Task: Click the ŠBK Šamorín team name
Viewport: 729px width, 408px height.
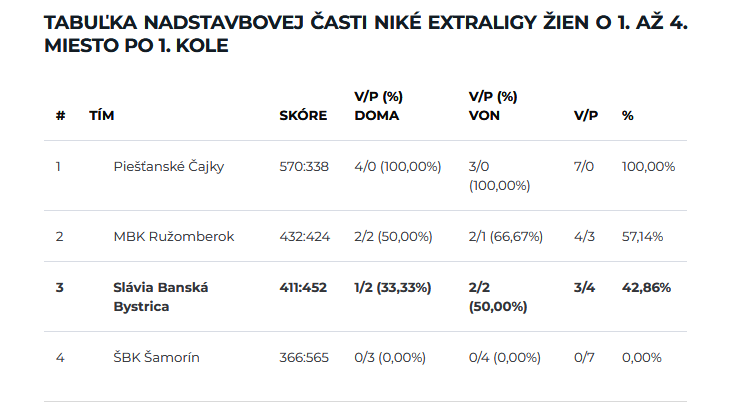Action: (157, 357)
